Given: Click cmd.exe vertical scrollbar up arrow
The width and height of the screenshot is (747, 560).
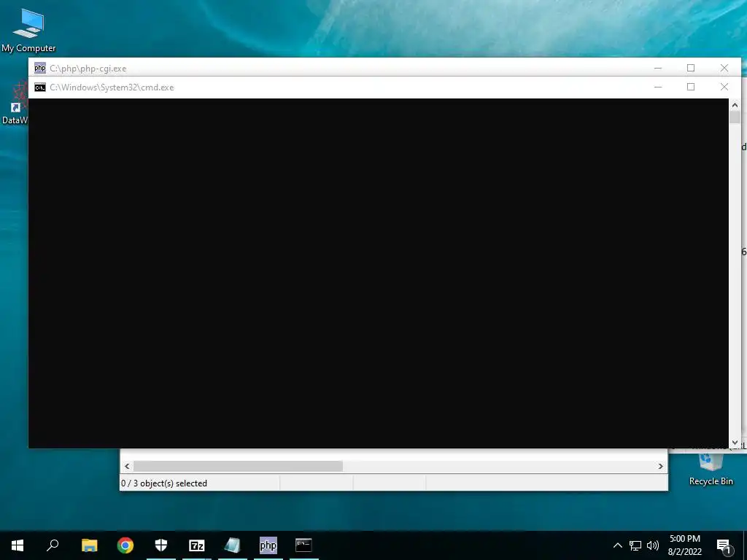Looking at the screenshot, I should pos(735,105).
